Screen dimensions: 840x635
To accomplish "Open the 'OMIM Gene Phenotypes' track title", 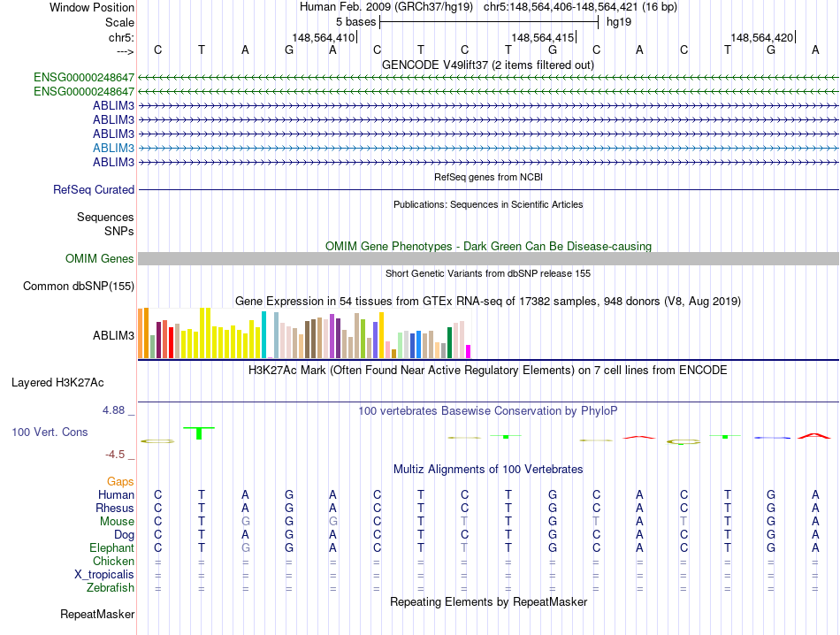I will 488,246.
